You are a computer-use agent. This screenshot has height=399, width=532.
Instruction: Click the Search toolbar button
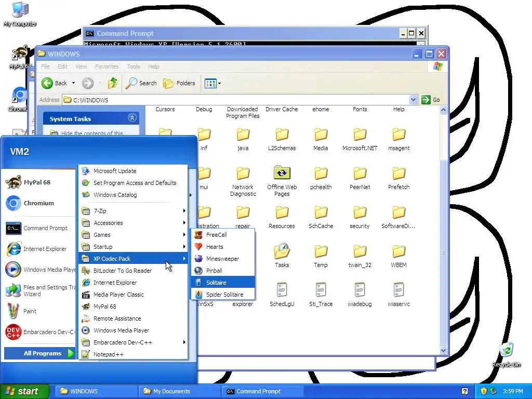click(x=141, y=83)
